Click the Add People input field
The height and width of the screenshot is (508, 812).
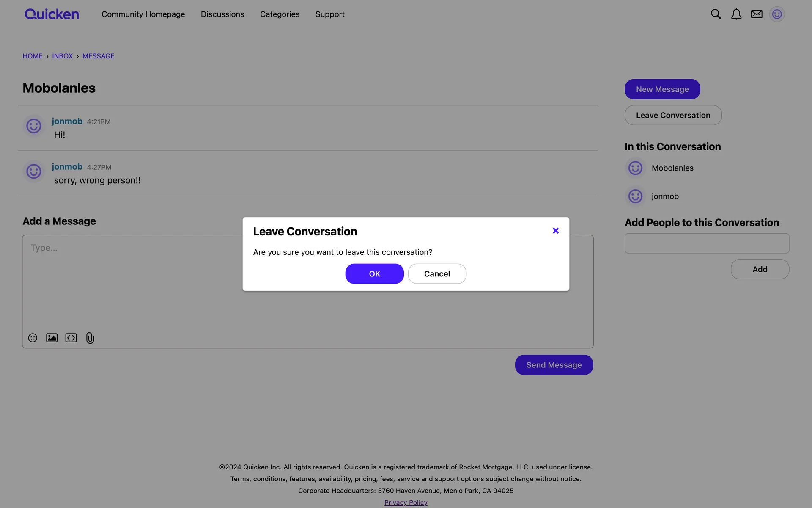point(707,243)
